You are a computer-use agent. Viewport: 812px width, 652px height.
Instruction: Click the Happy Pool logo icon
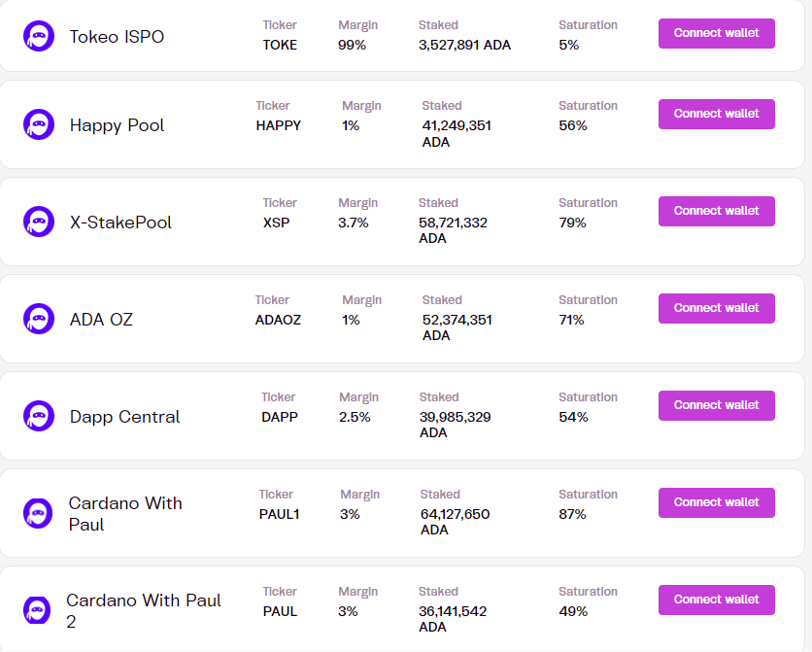(39, 124)
